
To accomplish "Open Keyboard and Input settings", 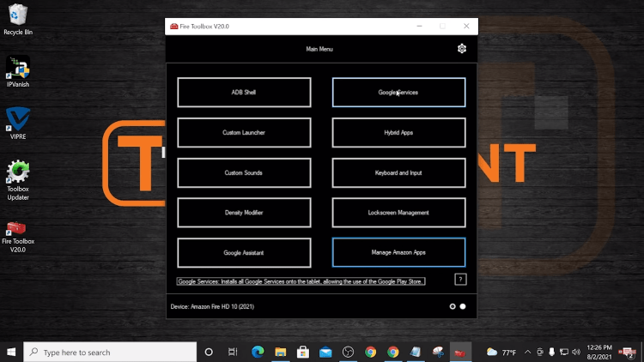I will pyautogui.click(x=398, y=172).
